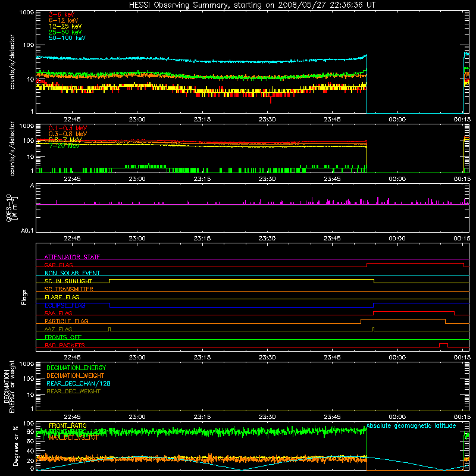
Task: Pick the PARTICLE_FLAG label
Action: tap(67, 321)
